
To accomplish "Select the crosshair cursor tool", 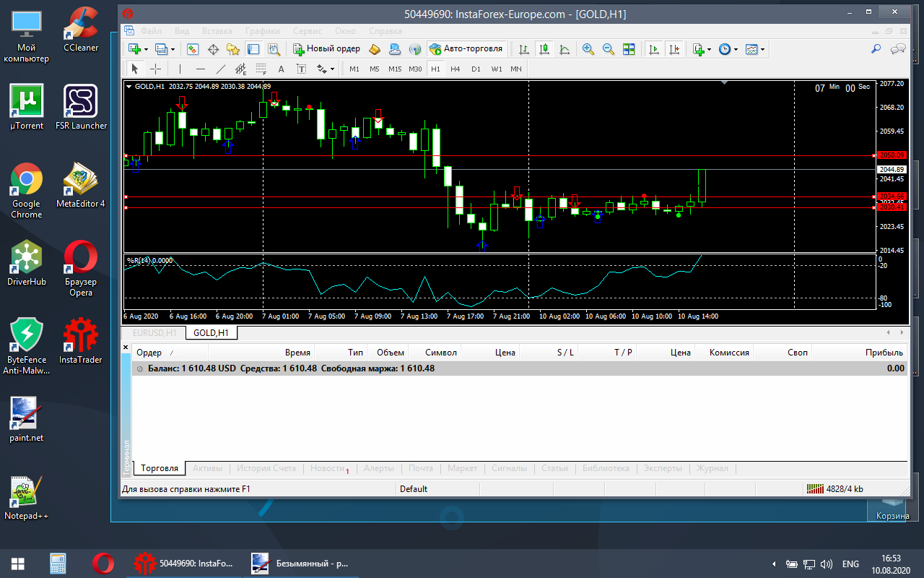I will (x=155, y=69).
